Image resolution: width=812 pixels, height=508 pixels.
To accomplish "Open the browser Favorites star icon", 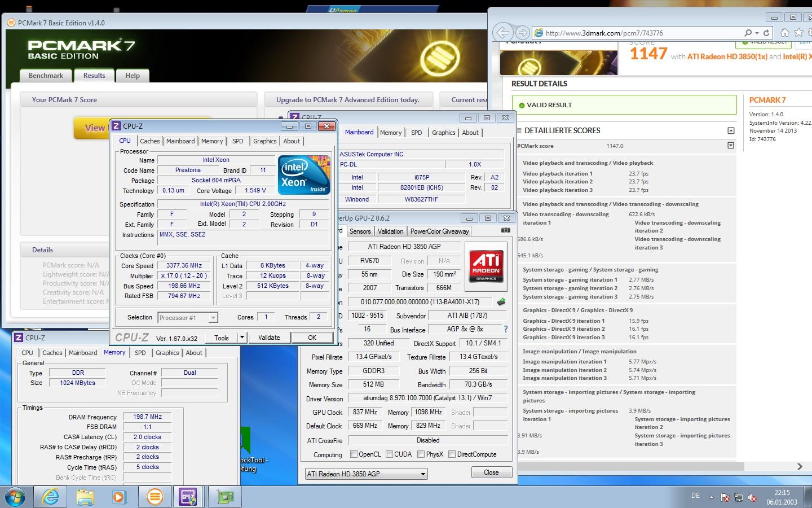I will click(x=798, y=33).
